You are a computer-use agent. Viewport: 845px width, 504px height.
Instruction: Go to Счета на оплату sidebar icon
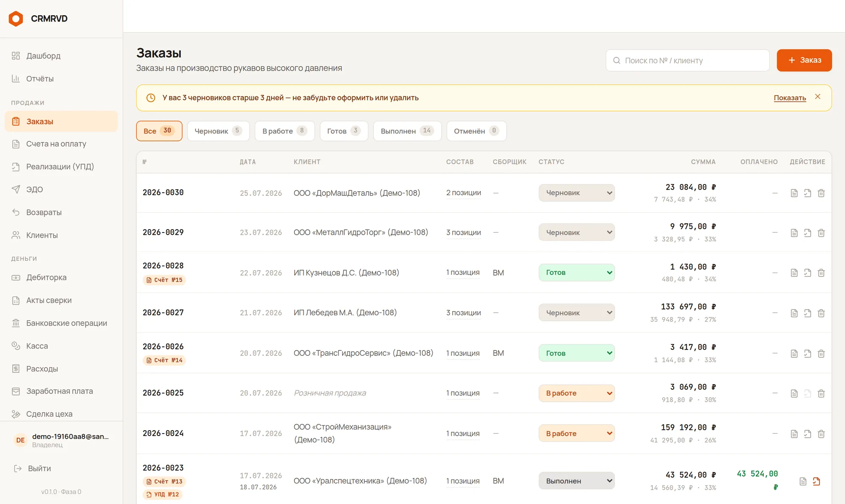pos(16,144)
